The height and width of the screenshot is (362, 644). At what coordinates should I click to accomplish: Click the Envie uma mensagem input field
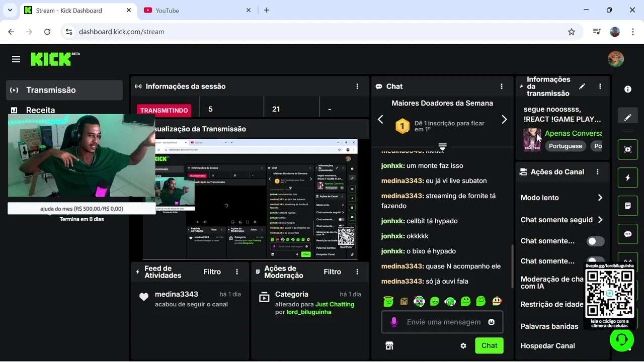tap(443, 322)
